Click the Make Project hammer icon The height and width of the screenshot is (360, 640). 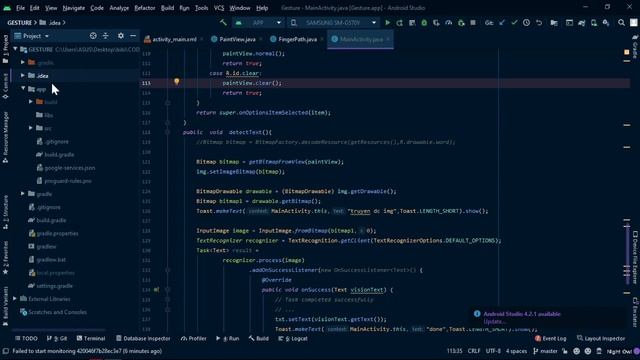click(223, 23)
